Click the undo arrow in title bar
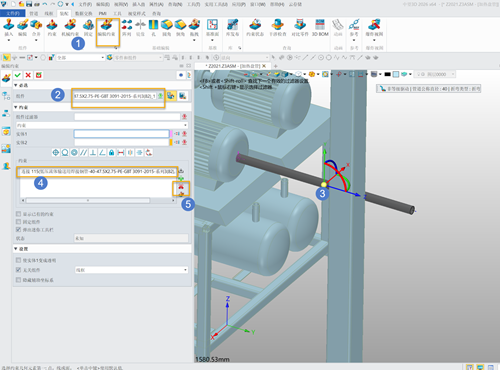500x370 pixels. [45, 4]
